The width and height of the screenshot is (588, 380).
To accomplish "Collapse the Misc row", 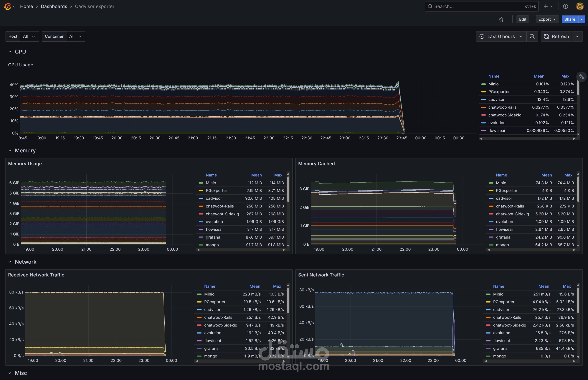I will pyautogui.click(x=10, y=373).
